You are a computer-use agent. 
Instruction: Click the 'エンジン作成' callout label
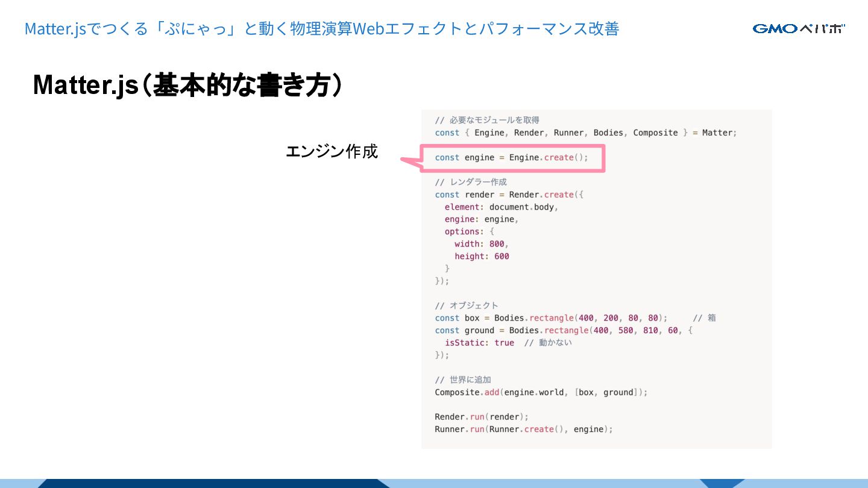click(332, 151)
